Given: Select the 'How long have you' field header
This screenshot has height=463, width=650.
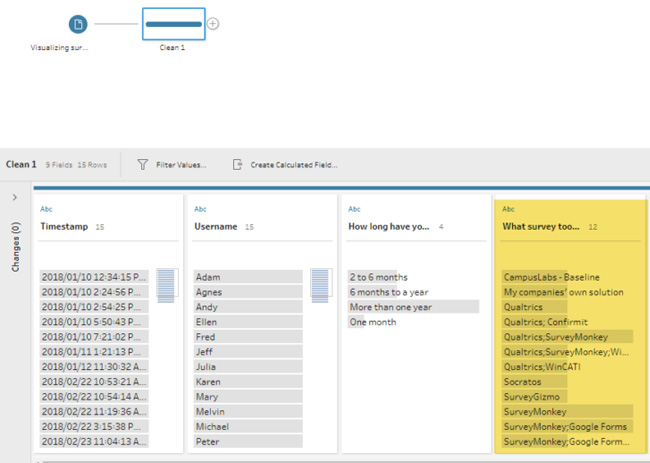Looking at the screenshot, I should click(390, 227).
